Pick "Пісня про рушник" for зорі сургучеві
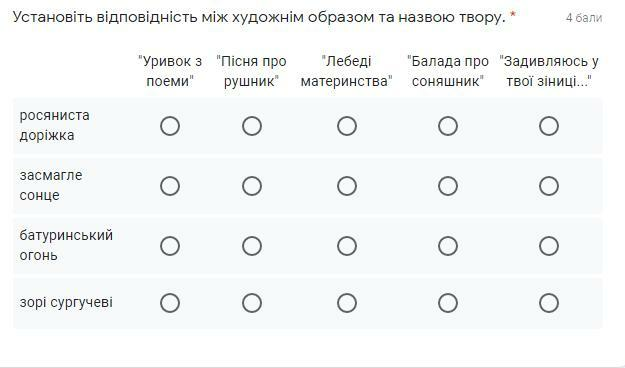The width and height of the screenshot is (625, 368). coord(252,303)
